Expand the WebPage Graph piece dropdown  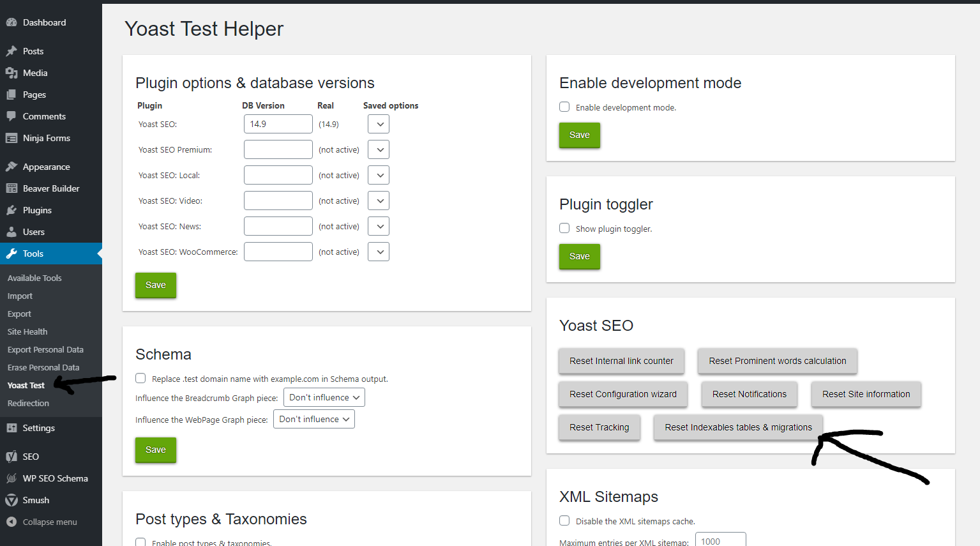point(314,419)
